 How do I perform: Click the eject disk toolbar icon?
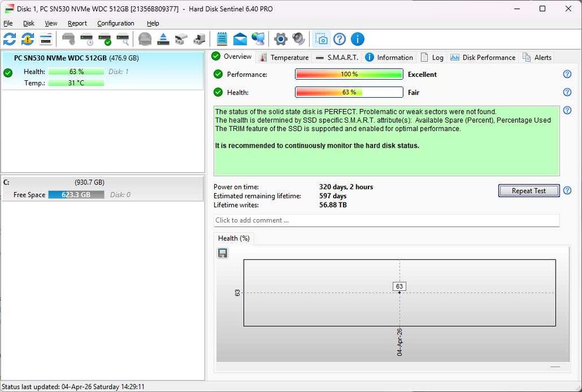pos(163,39)
